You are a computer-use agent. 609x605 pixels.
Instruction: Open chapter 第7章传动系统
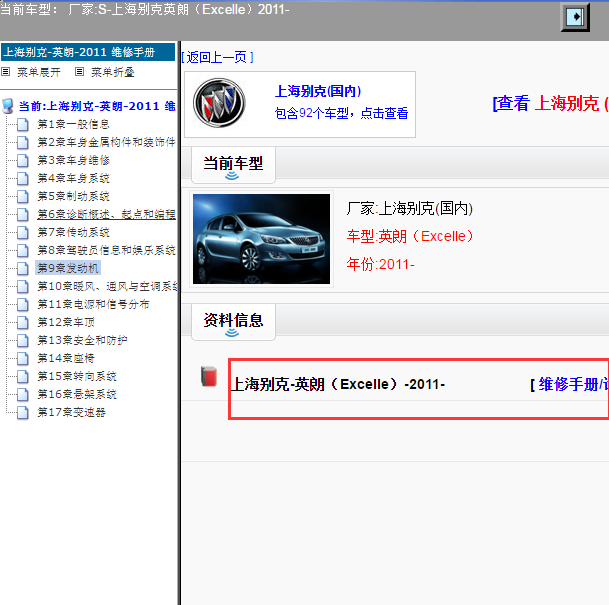(x=73, y=232)
